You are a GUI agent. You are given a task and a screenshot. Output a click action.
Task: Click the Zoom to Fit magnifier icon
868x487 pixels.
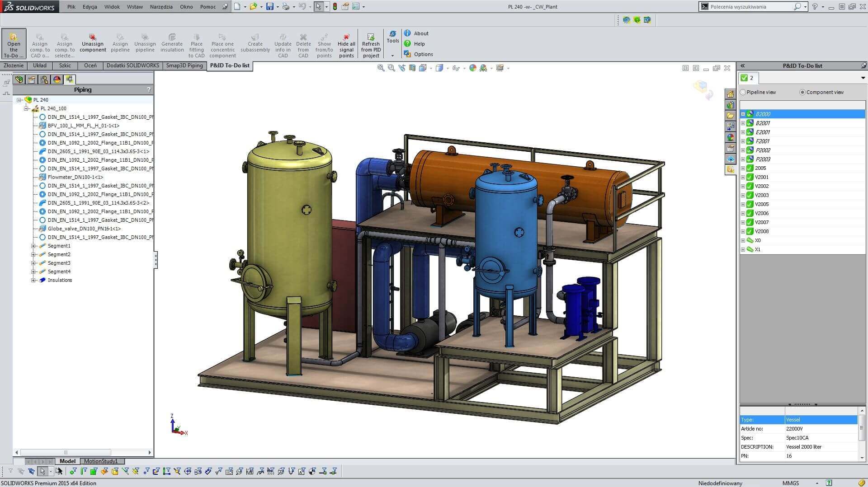pyautogui.click(x=381, y=68)
